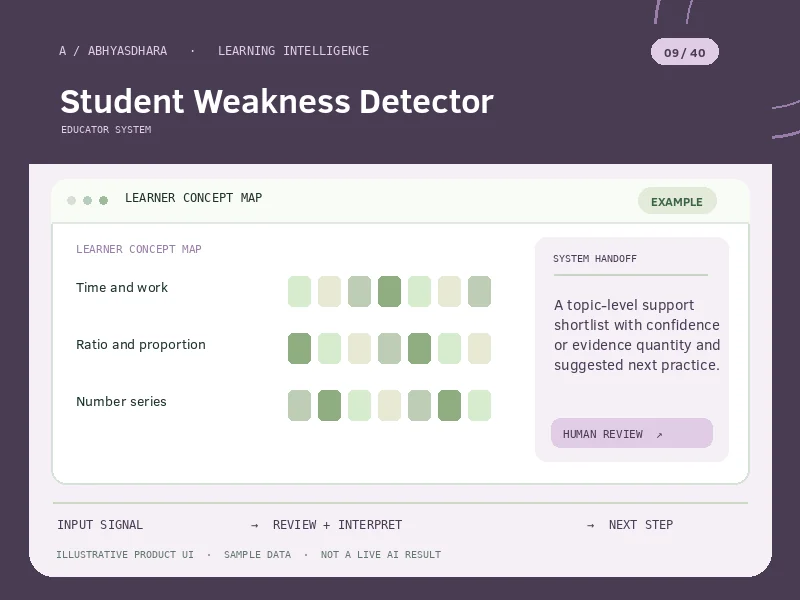Click the INPUT SIGNAL step
The width and height of the screenshot is (800, 600).
(x=100, y=525)
